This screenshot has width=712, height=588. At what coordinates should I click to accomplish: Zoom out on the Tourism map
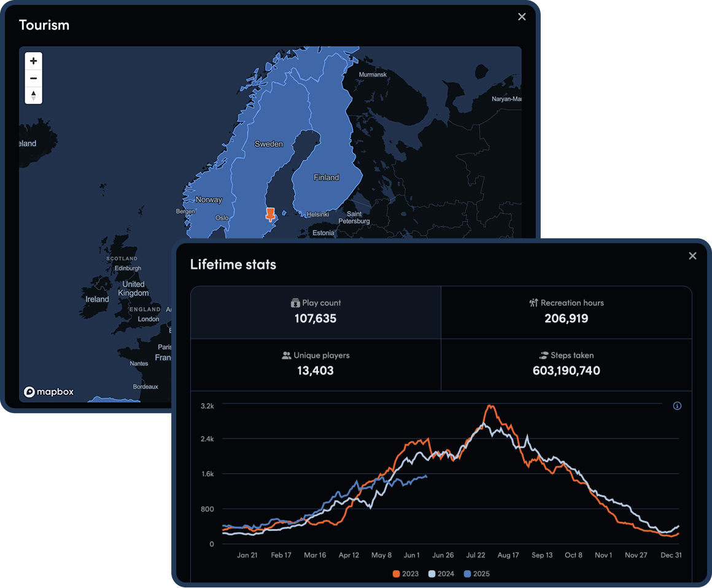pos(33,78)
